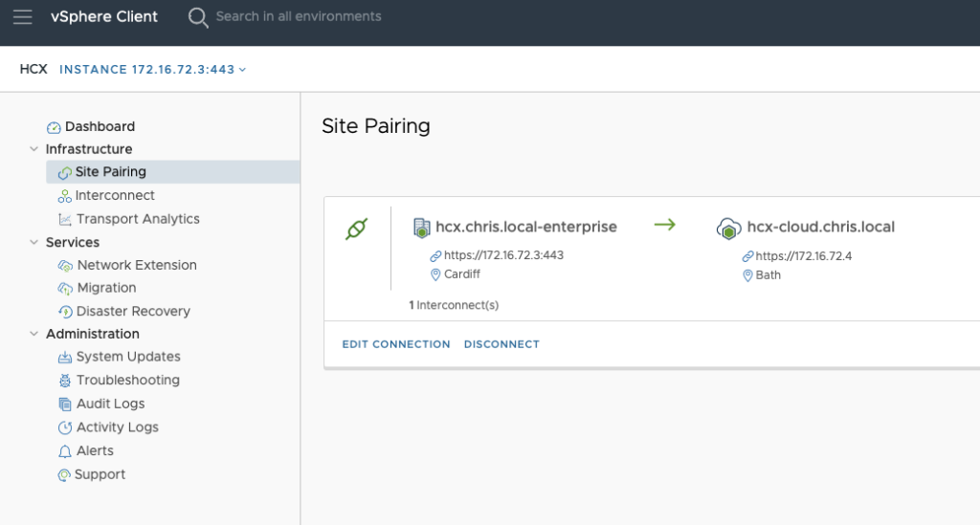
Task: Click the hcx.chris.local-enterprise site name
Action: point(526,227)
